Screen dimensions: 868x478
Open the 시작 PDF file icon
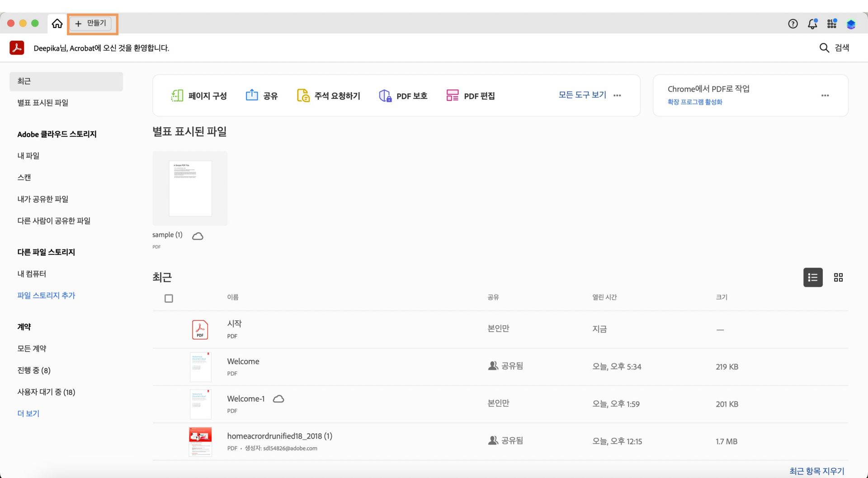pyautogui.click(x=200, y=330)
